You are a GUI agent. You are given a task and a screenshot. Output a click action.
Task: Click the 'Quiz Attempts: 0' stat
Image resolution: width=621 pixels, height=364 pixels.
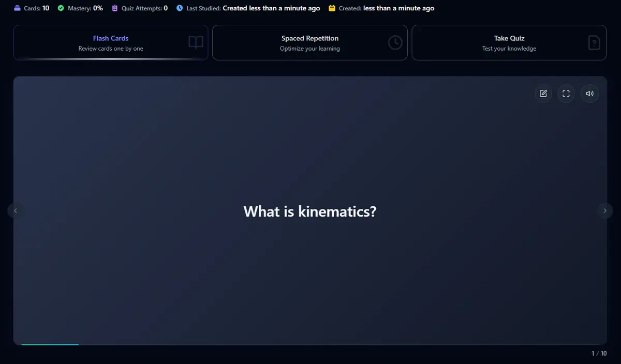140,8
